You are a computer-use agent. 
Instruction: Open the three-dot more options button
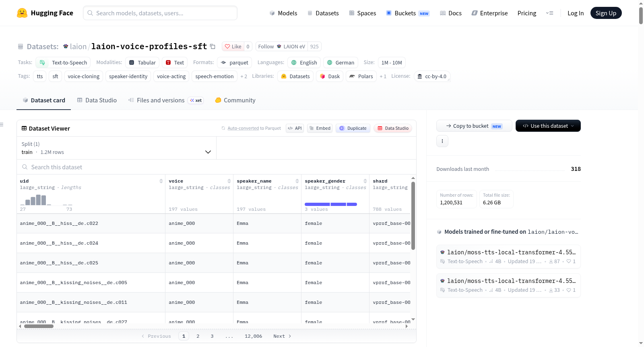point(442,141)
